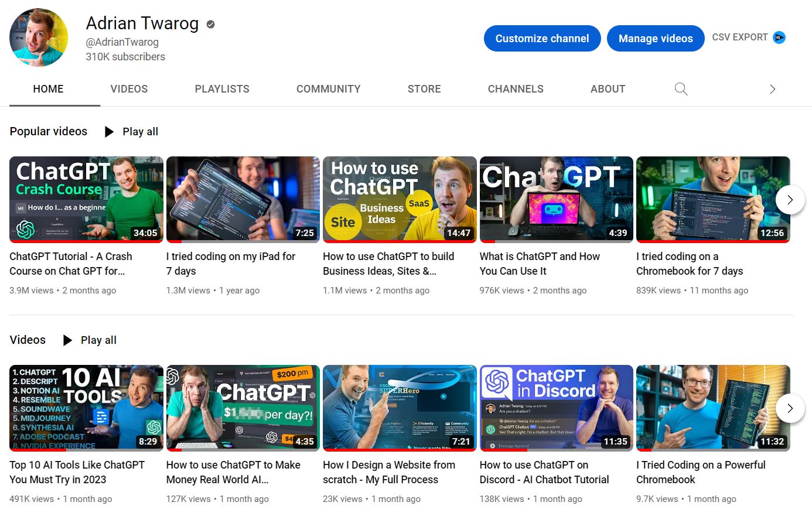812x509 pixels.
Task: Show more tabs with the right chevron
Action: 772,89
